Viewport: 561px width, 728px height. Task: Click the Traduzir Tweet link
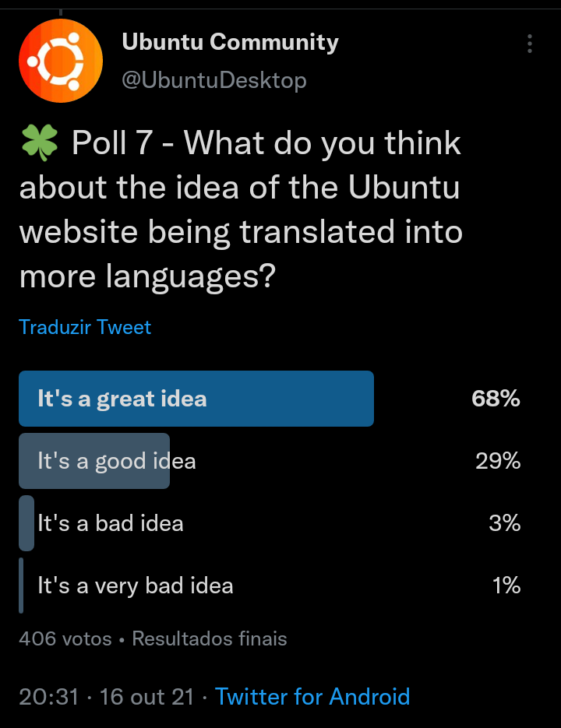coord(85,327)
